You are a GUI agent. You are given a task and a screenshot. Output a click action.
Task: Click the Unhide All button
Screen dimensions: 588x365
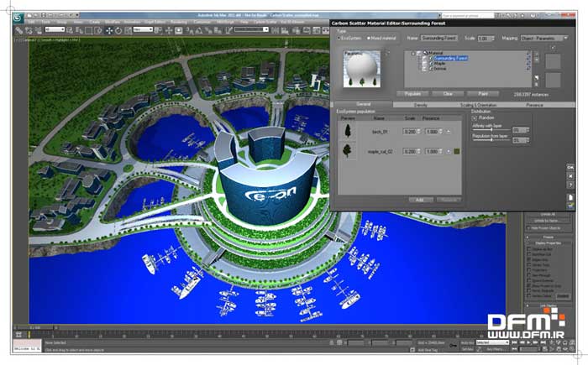point(548,214)
